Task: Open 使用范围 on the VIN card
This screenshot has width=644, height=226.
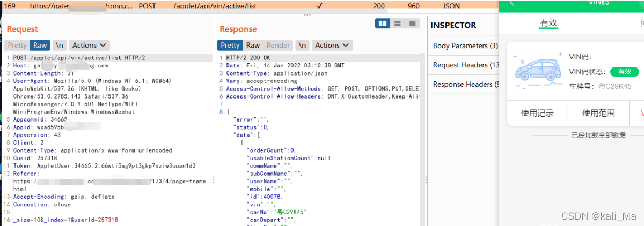Action: (x=598, y=113)
